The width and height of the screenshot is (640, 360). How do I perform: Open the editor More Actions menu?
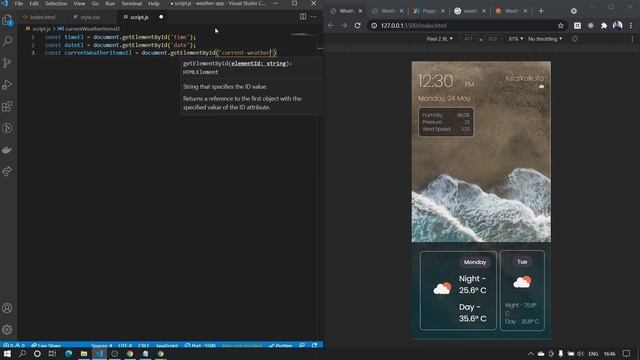point(313,17)
